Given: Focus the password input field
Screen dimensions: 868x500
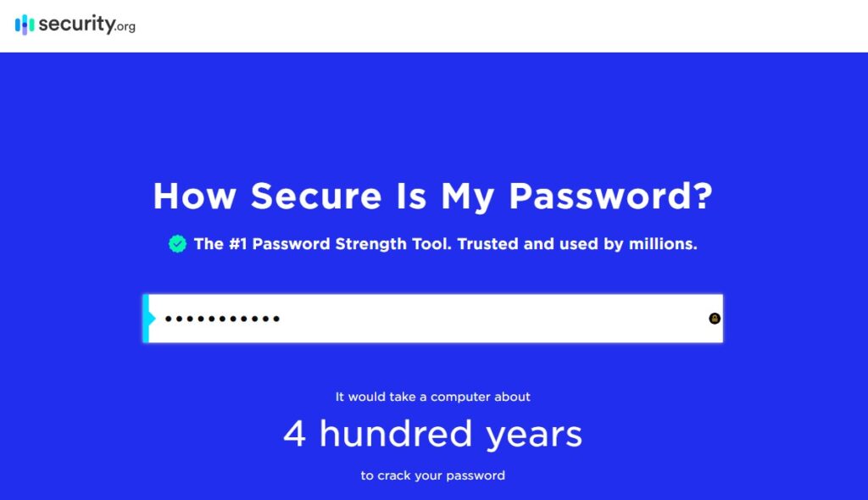Looking at the screenshot, I should click(433, 319).
